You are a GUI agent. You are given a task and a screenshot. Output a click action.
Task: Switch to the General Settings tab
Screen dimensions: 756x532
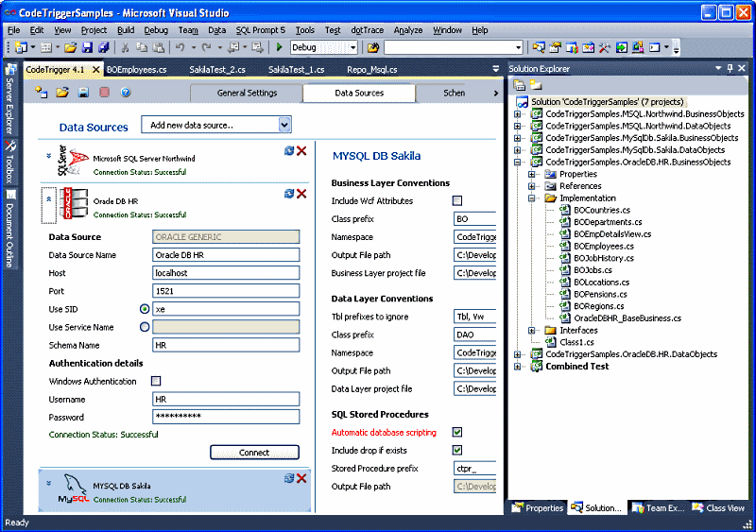click(247, 94)
